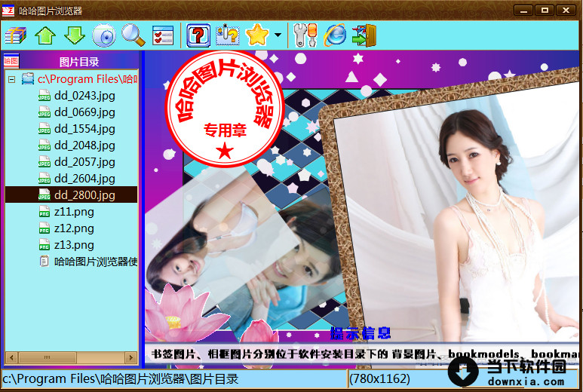Open the checklist options icon
Screen dimensions: 583x392
tap(163, 35)
